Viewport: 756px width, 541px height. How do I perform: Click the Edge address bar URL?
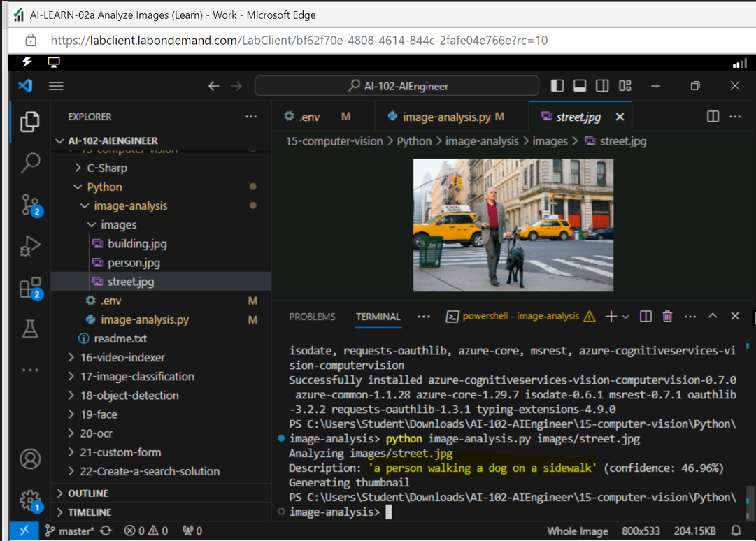tap(299, 40)
